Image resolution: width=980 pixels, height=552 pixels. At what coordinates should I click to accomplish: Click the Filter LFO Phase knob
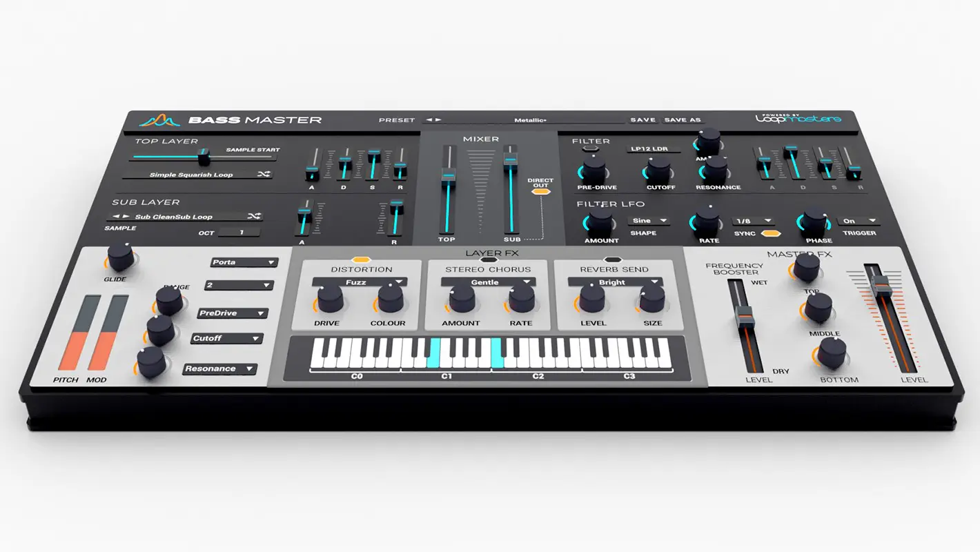pyautogui.click(x=815, y=222)
